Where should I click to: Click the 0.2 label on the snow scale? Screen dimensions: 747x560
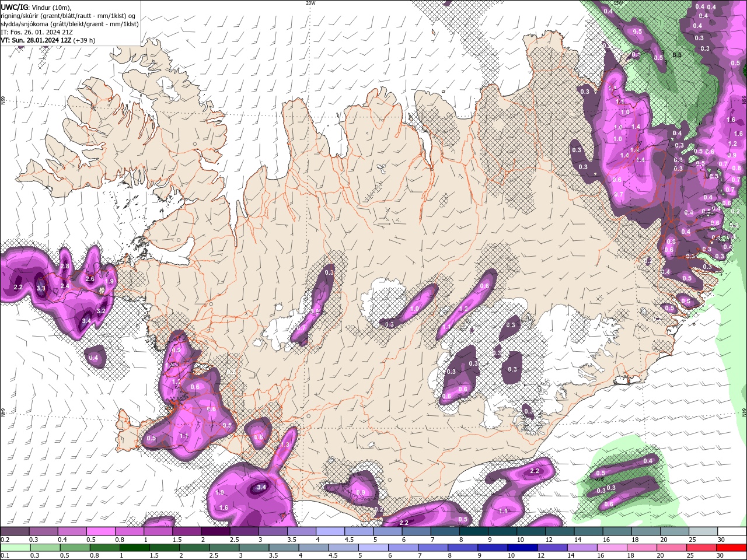point(4,540)
